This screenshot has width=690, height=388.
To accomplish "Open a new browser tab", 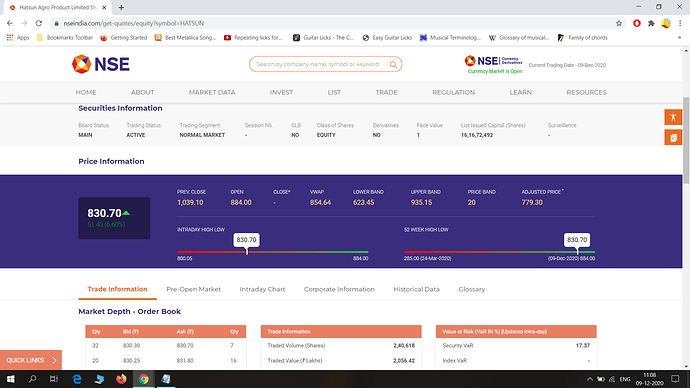I will (121, 7).
